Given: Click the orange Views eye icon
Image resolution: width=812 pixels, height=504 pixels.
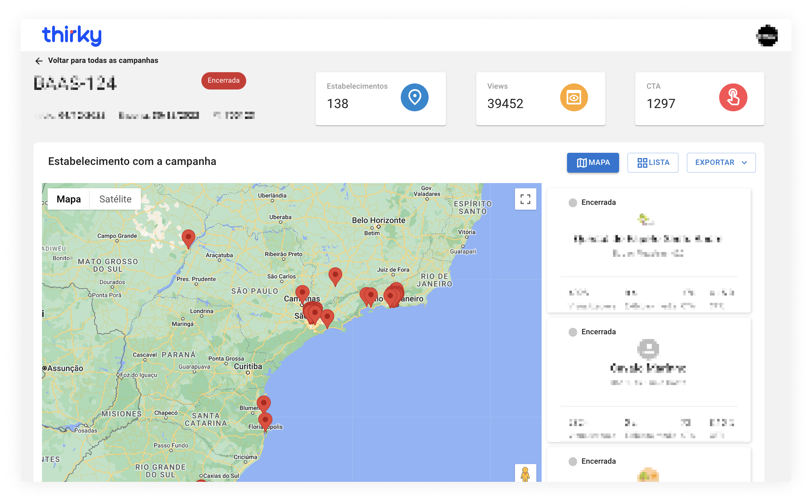Looking at the screenshot, I should (574, 97).
